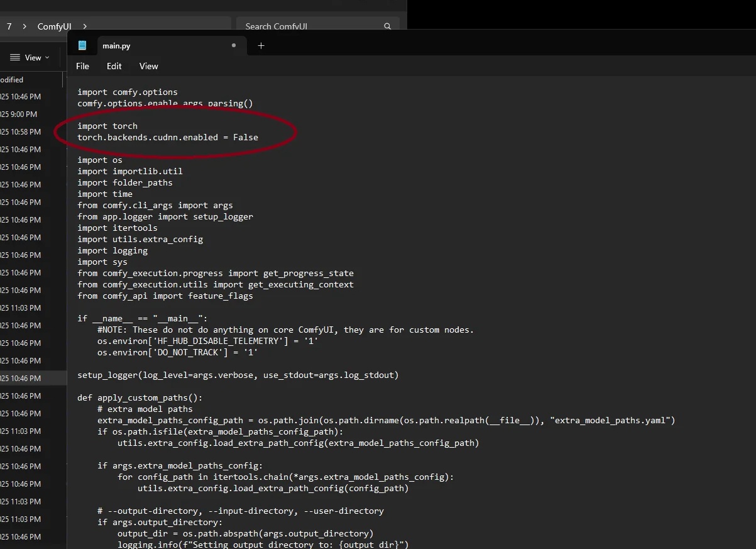Viewport: 756px width, 549px height.
Task: Click the "if args.output_directory:" line
Action: pos(160,522)
